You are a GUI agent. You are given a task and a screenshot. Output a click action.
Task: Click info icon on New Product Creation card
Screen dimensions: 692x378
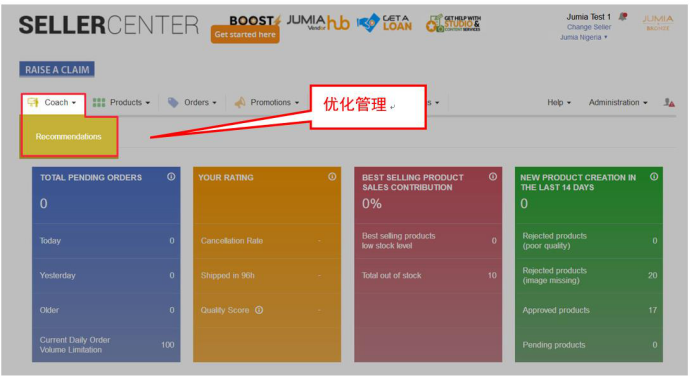coord(654,177)
